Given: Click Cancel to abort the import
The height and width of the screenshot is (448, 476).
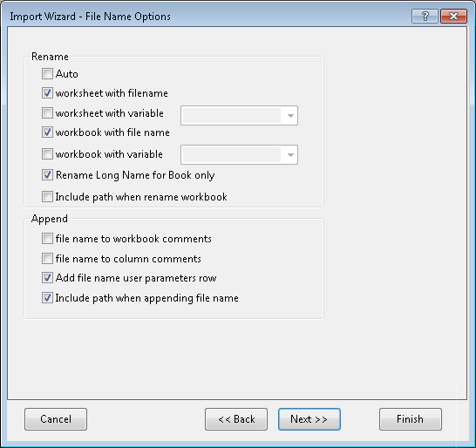Looking at the screenshot, I should point(56,419).
